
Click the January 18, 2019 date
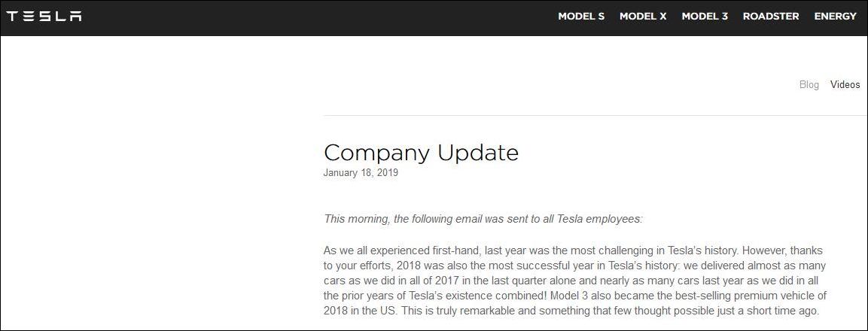click(361, 173)
